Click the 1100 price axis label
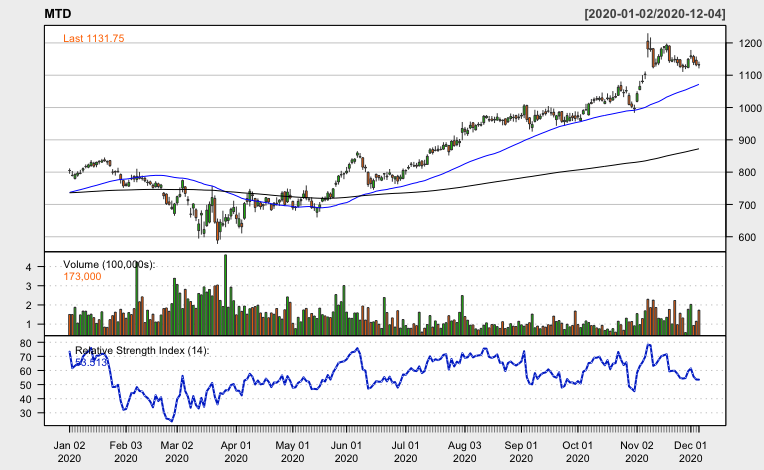The image size is (764, 470). point(750,75)
